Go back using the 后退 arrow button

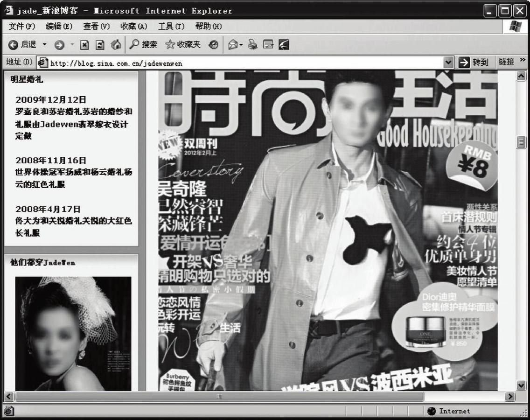click(x=22, y=45)
